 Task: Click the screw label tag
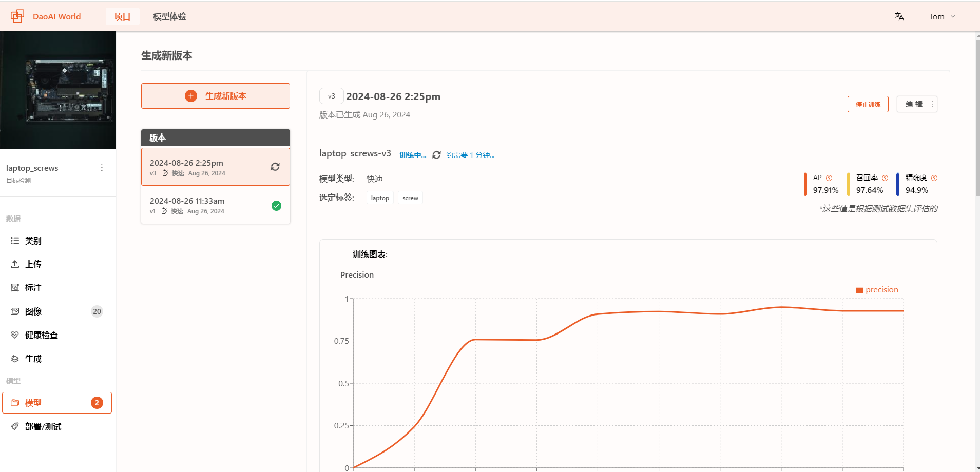410,198
